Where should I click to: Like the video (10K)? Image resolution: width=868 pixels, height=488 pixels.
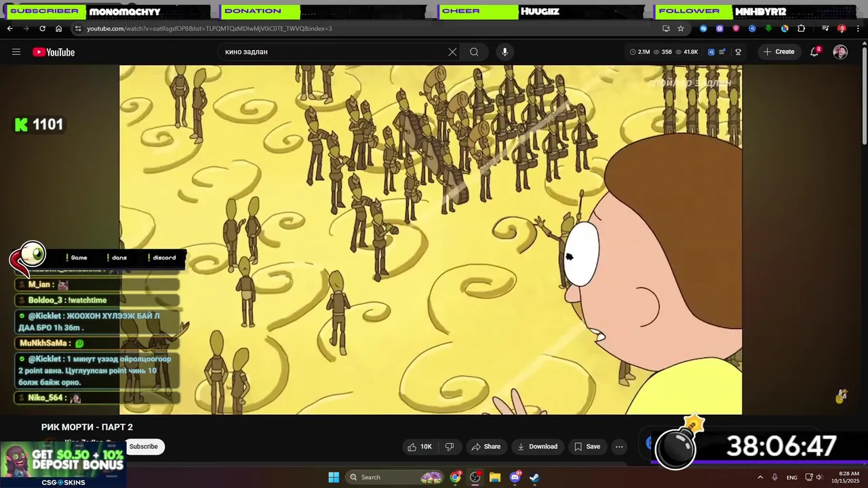click(420, 447)
